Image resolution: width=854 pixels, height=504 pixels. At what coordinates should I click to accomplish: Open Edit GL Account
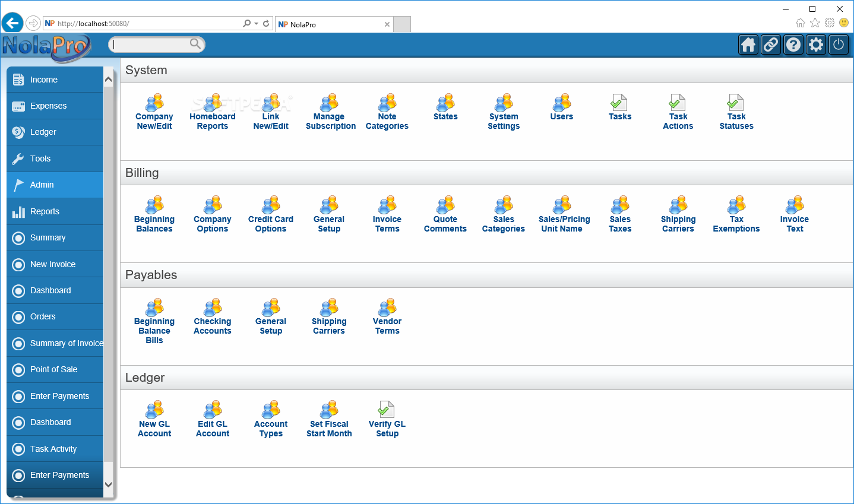click(x=213, y=419)
